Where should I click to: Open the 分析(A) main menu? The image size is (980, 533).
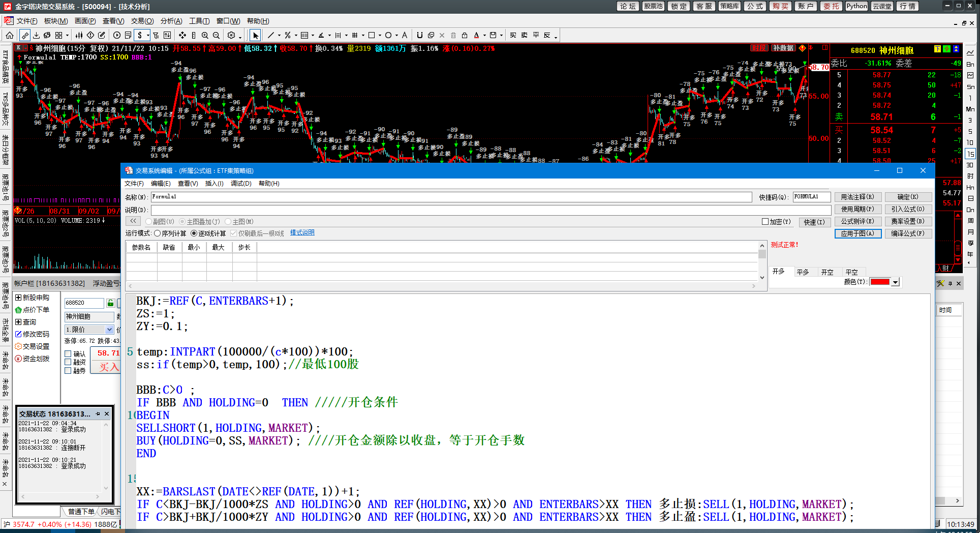pos(171,21)
